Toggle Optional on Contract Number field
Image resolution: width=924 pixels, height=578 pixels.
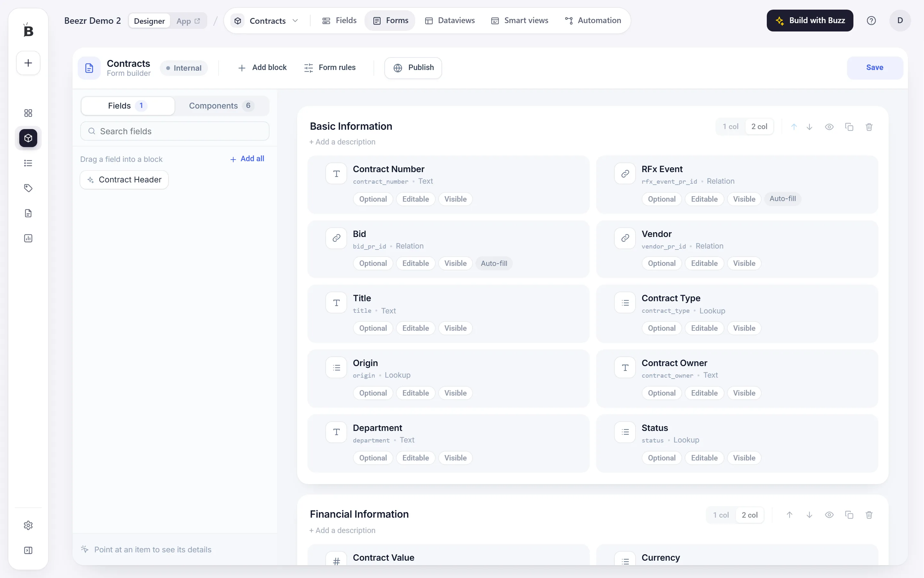(x=373, y=199)
